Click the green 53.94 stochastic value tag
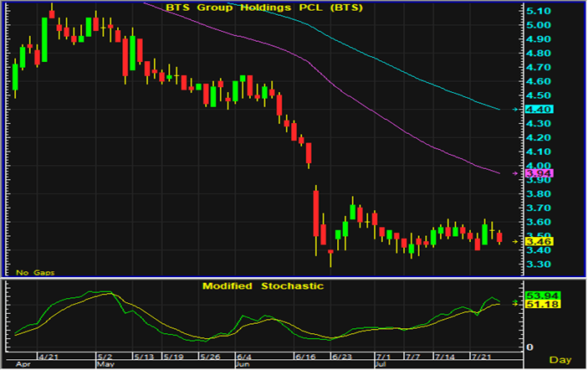This screenshot has height=370, width=588. pos(534,295)
